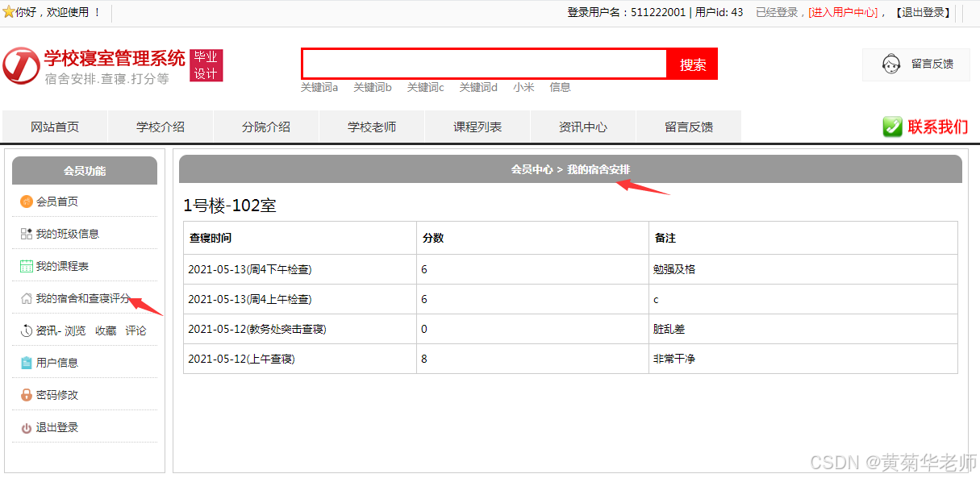Image resolution: width=980 pixels, height=478 pixels.
Task: Click the 密码修改 lock icon
Action: point(25,393)
